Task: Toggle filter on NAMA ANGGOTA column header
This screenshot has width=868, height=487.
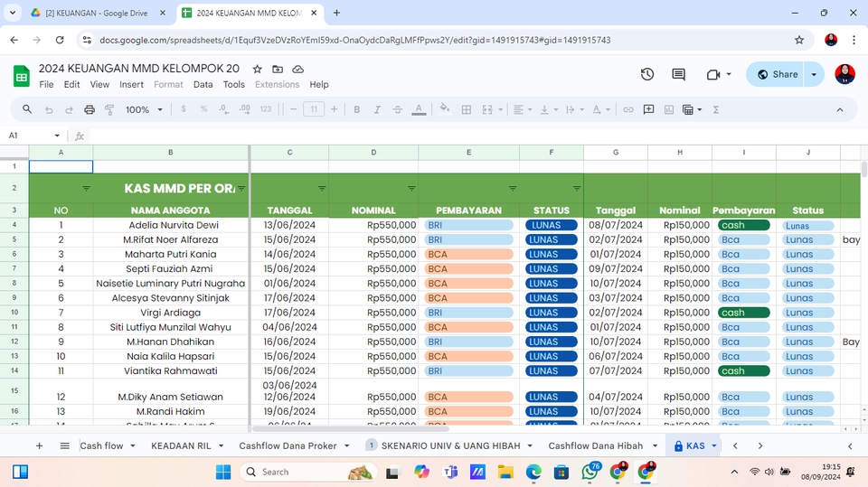Action: (x=241, y=189)
